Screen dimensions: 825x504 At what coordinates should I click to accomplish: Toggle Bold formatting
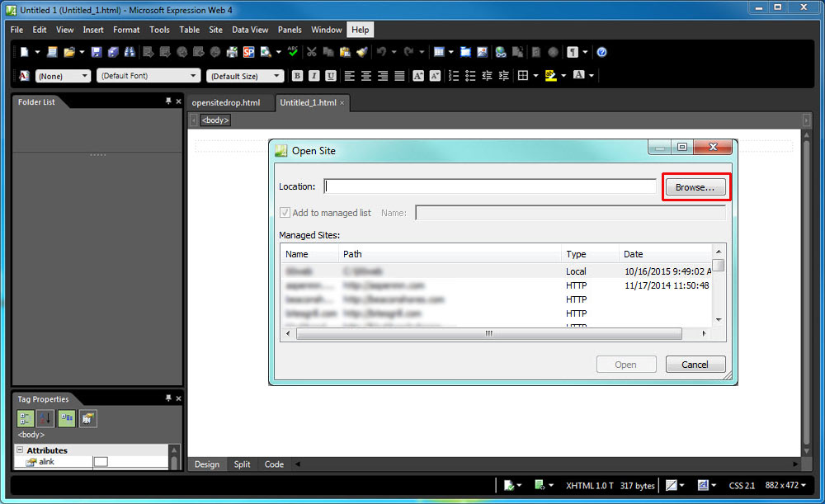click(x=297, y=76)
